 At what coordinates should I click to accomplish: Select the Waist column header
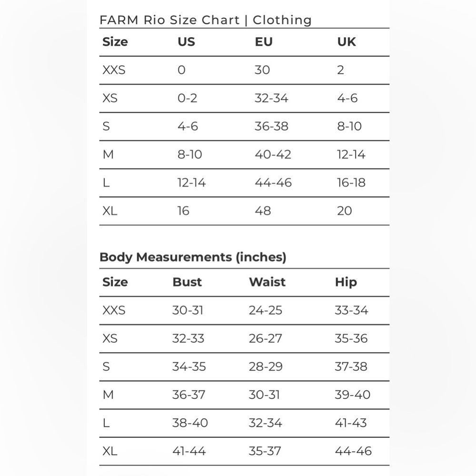267,282
